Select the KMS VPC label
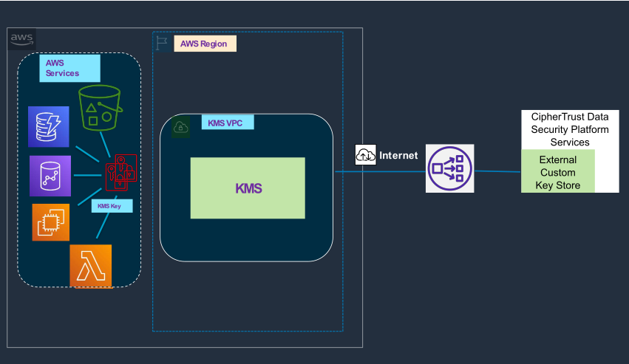The width and height of the screenshot is (629, 364). (x=227, y=123)
